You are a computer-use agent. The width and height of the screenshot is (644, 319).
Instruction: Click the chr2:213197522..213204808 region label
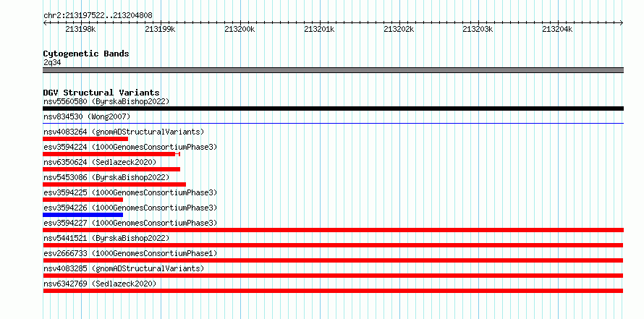click(98, 16)
